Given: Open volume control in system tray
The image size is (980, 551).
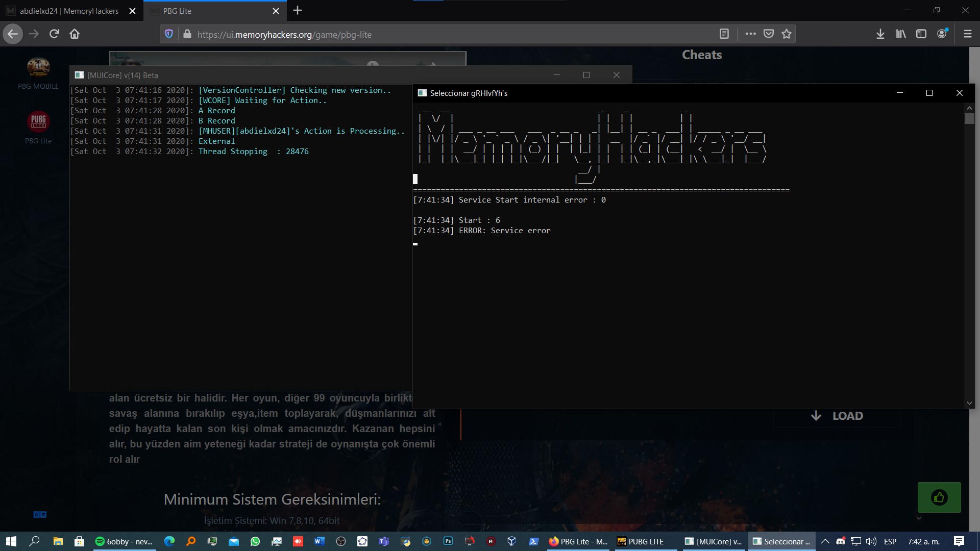Looking at the screenshot, I should point(871,541).
